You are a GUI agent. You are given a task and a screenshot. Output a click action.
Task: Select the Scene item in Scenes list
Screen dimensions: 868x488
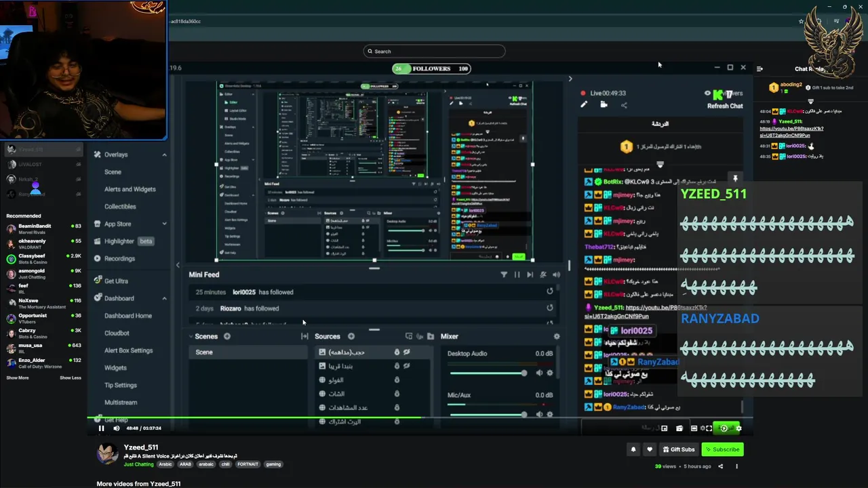click(x=248, y=352)
